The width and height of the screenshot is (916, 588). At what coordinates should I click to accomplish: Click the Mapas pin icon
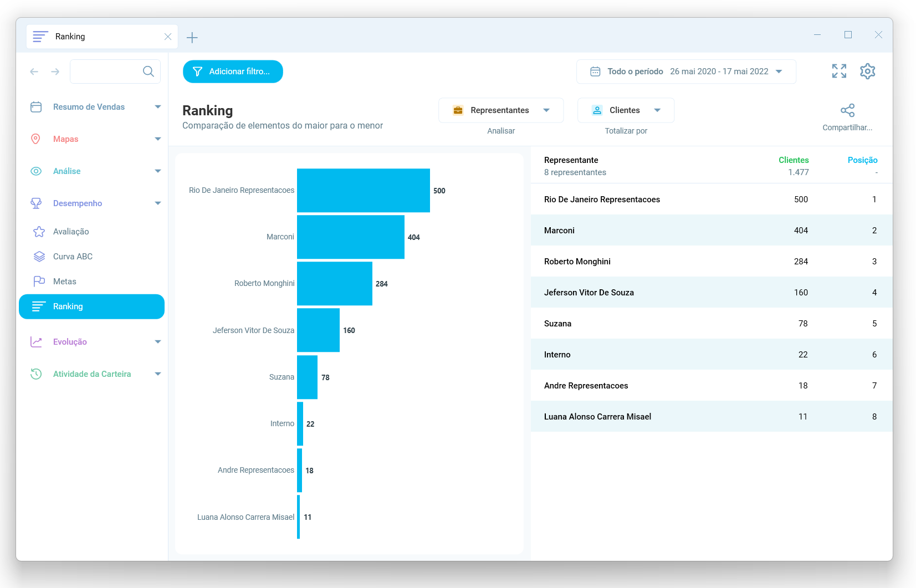tap(36, 139)
